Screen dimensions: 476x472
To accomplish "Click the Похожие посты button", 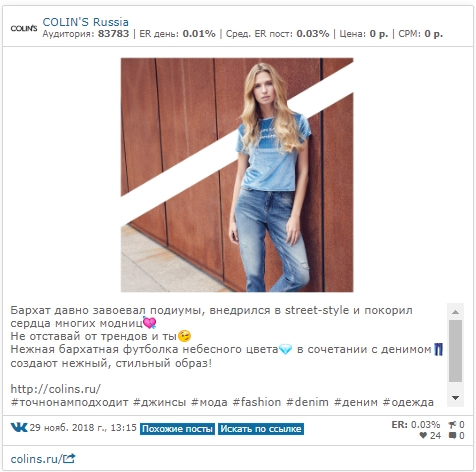I will [177, 429].
